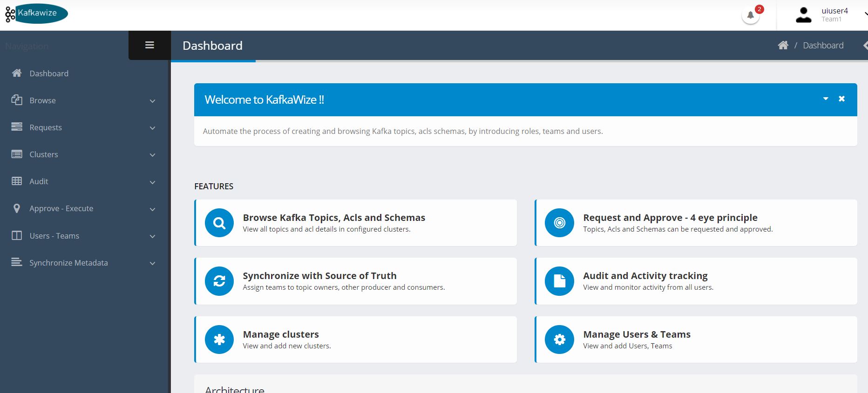
Task: Expand the Browse menu chevron
Action: pos(152,101)
